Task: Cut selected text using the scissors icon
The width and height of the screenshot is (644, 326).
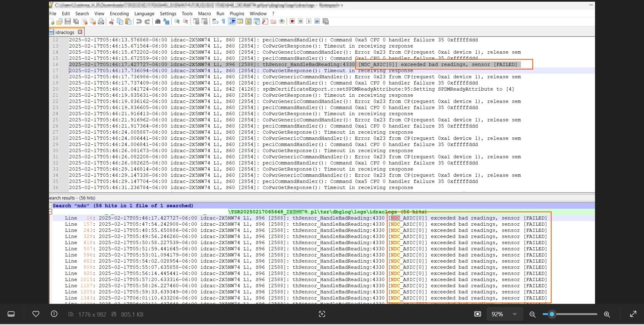Action: (111, 21)
